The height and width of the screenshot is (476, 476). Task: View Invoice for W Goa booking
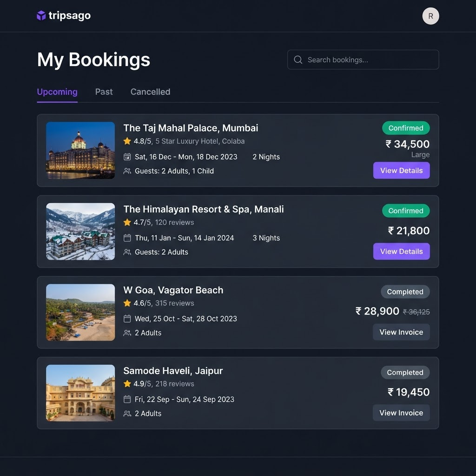click(x=401, y=332)
